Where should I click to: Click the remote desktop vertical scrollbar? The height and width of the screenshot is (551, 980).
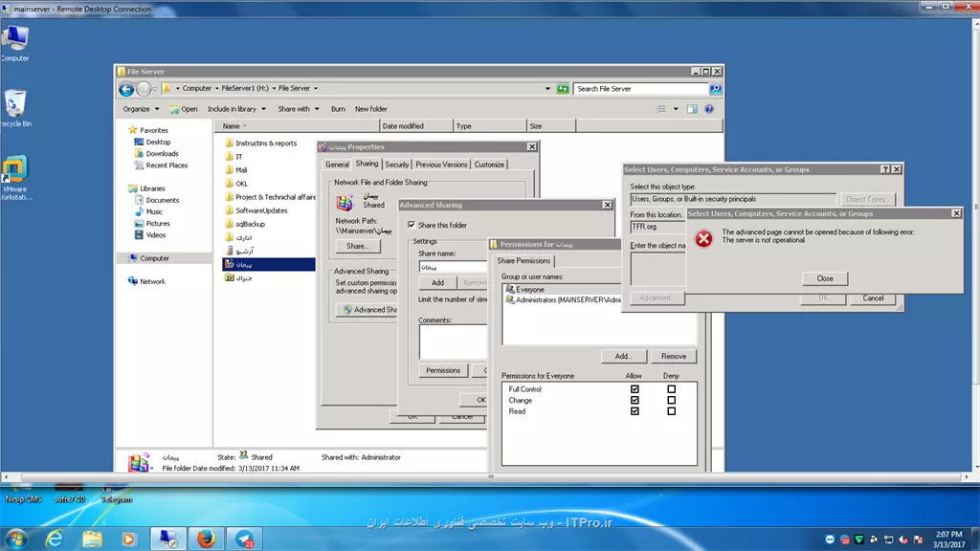[975, 207]
